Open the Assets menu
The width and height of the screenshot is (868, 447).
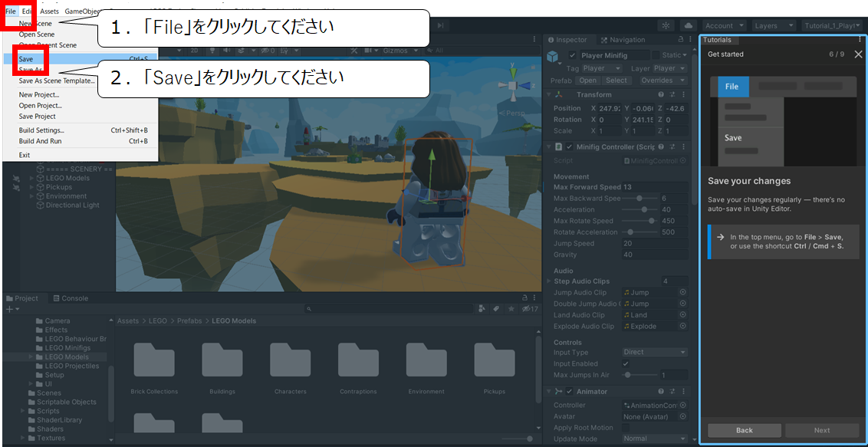pos(49,11)
